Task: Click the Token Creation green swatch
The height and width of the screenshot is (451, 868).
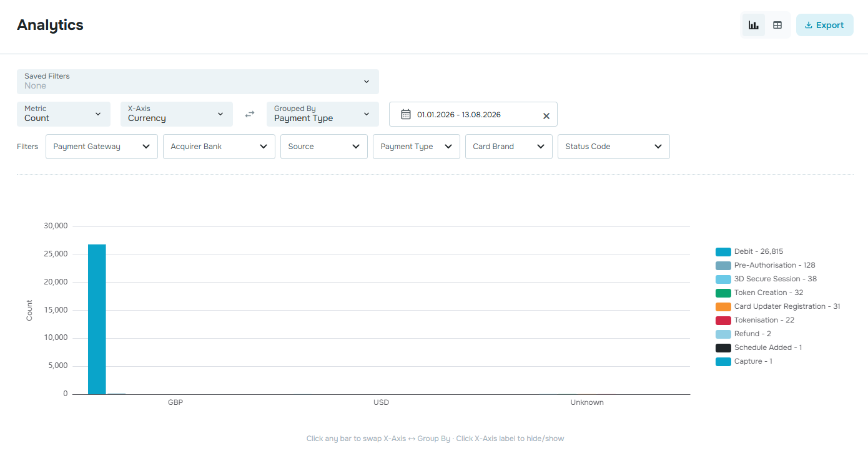Action: (723, 293)
